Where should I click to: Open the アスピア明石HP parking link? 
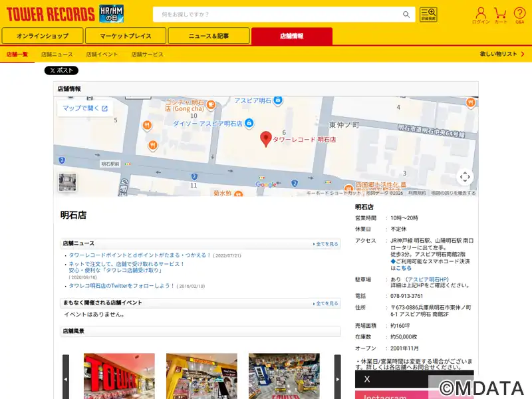click(x=427, y=279)
